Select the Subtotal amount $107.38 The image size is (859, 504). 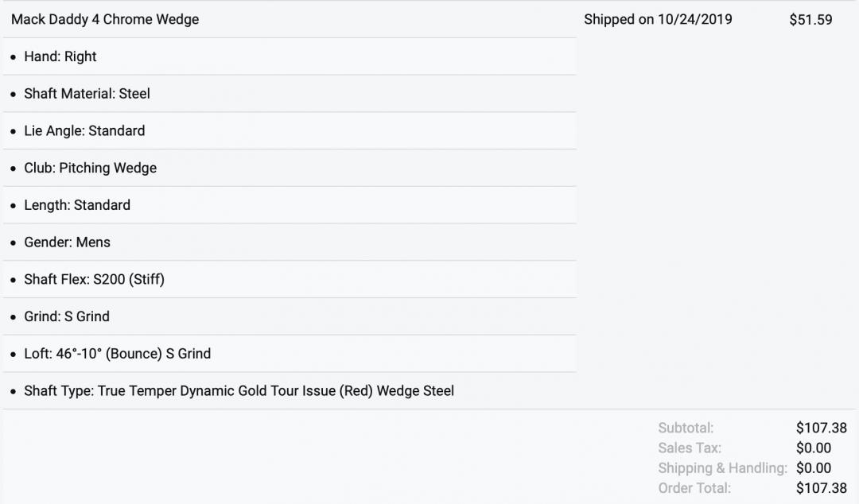pyautogui.click(x=822, y=428)
